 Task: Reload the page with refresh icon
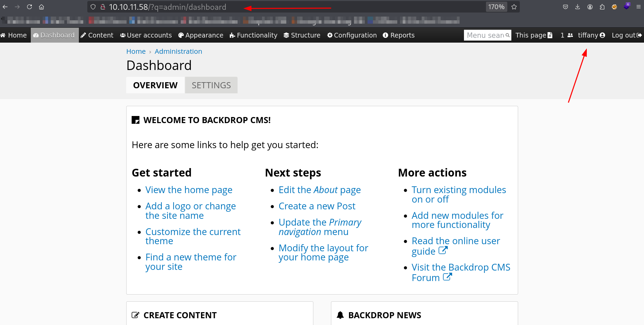(x=29, y=7)
